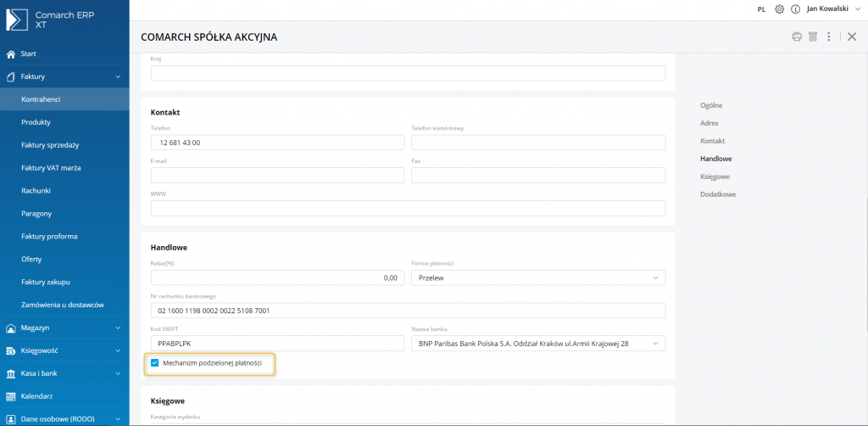This screenshot has height=426, width=868.
Task: Click the COMARCH SPÓŁKA AKCYJNA title
Action: [209, 37]
